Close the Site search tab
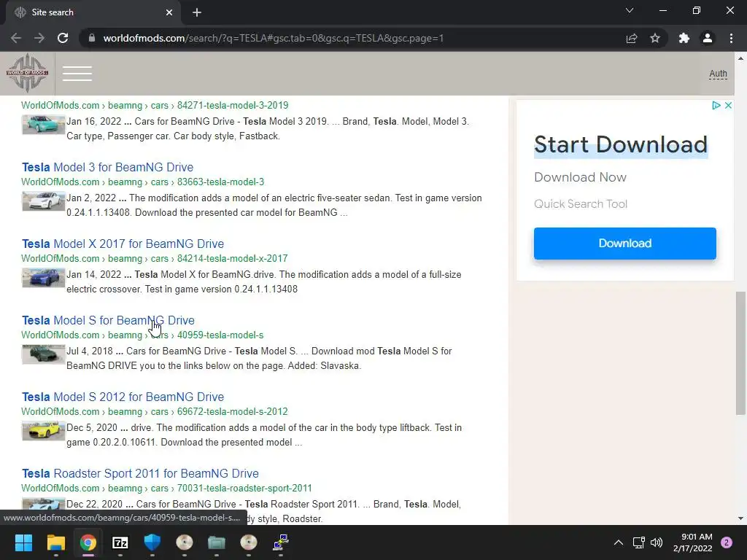 pyautogui.click(x=169, y=12)
